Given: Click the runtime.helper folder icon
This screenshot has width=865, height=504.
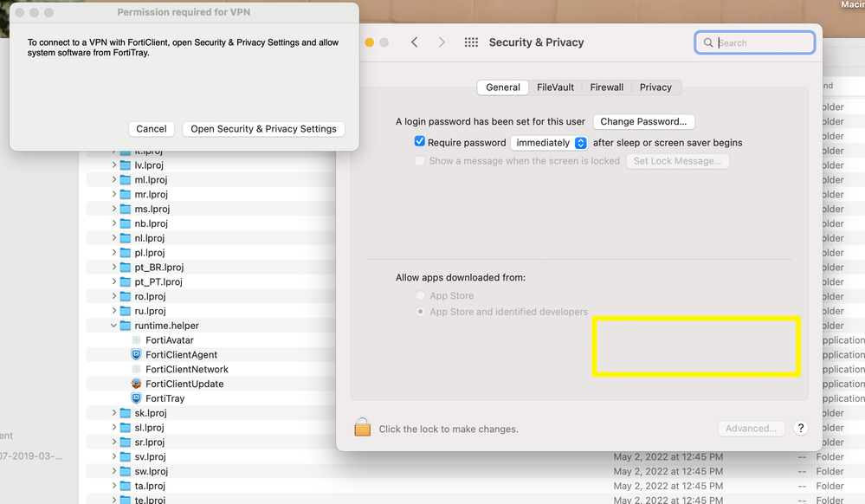Looking at the screenshot, I should click(126, 326).
